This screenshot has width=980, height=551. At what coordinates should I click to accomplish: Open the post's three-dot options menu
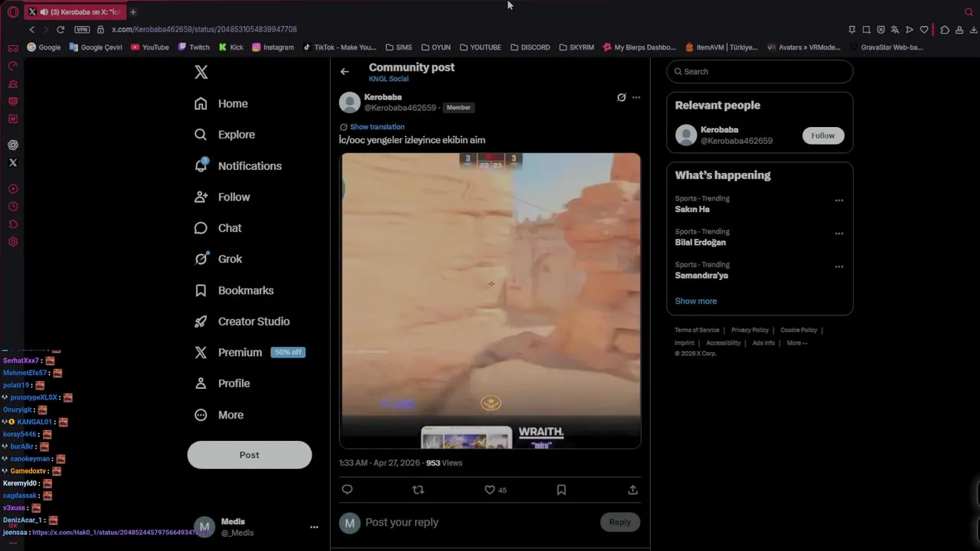coord(636,97)
